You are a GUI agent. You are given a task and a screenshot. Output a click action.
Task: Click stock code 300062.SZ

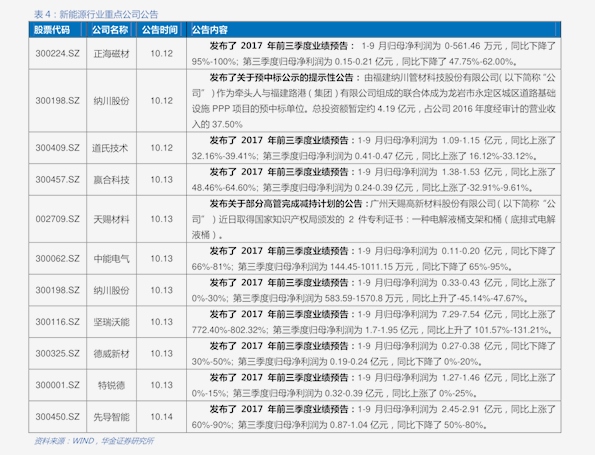tap(58, 258)
